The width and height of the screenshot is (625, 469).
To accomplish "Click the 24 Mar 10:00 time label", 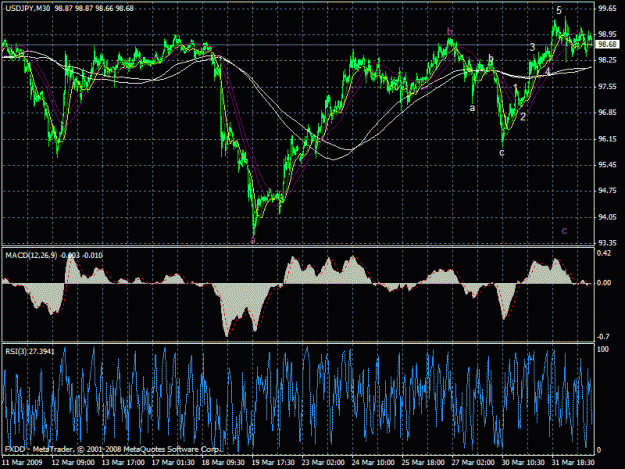I will point(373,463).
